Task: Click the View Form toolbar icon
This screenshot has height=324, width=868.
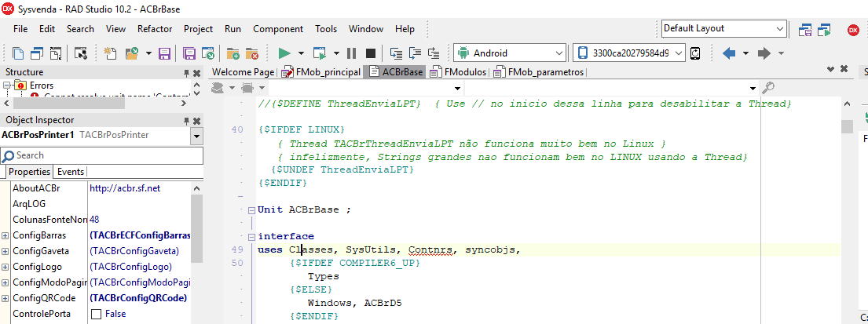Action: pos(37,53)
